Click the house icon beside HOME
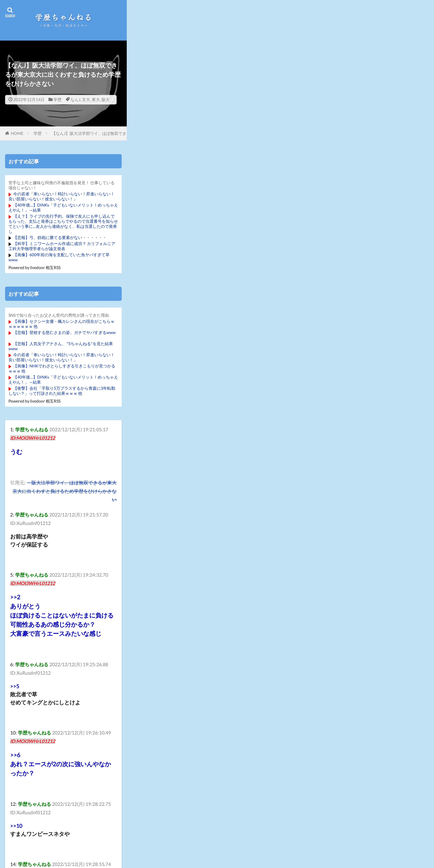The width and height of the screenshot is (434, 868). 7,133
